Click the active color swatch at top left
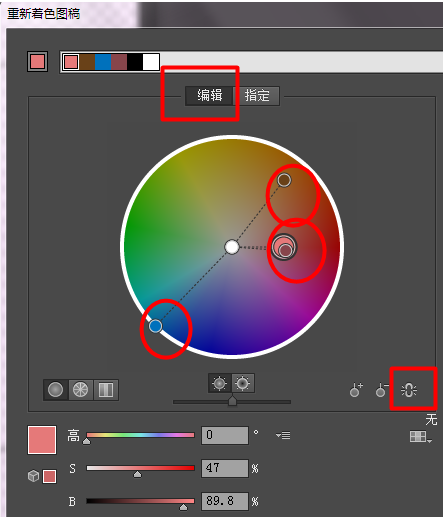The image size is (443, 519). click(37, 62)
